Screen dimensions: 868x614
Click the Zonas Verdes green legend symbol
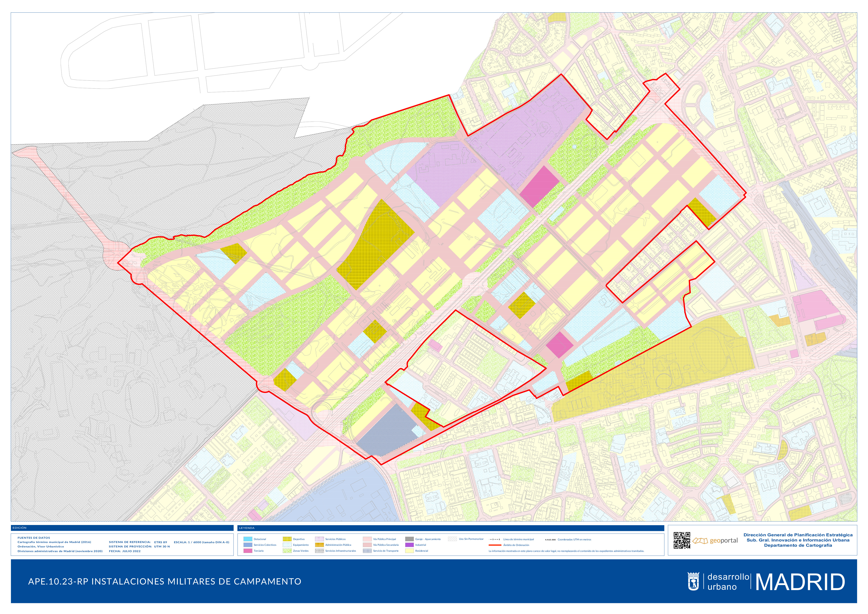pos(287,551)
